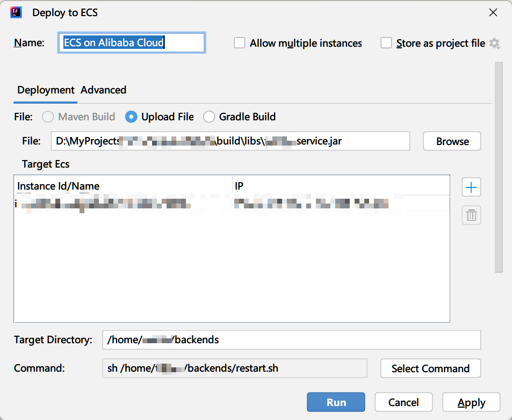Viewport: 512px width, 420px height.
Task: Select the Upload File radio button
Action: point(131,117)
